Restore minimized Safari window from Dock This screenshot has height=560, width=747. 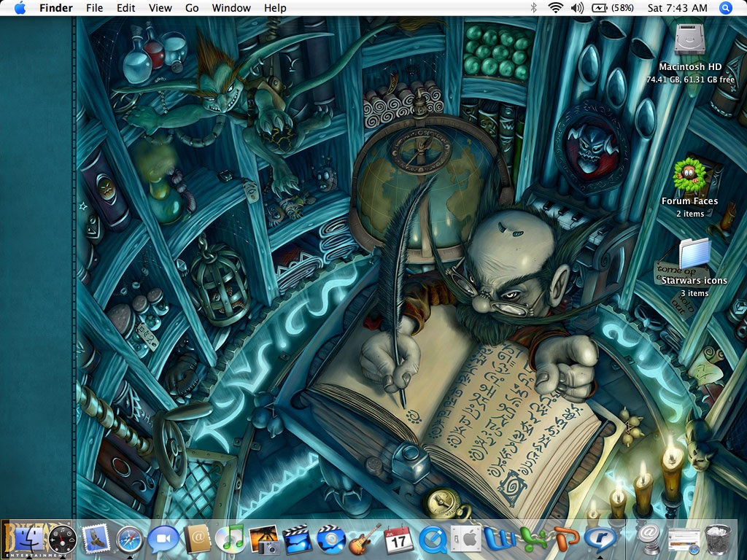click(x=683, y=540)
